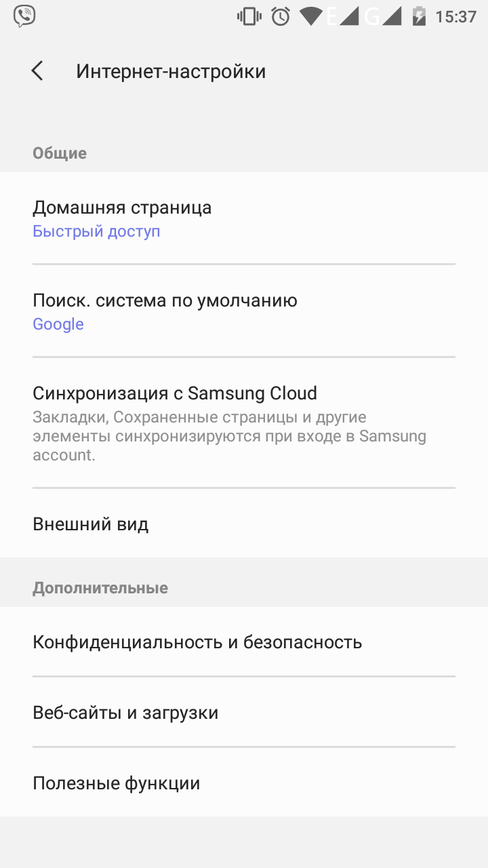Change the Google search engine value

(58, 324)
